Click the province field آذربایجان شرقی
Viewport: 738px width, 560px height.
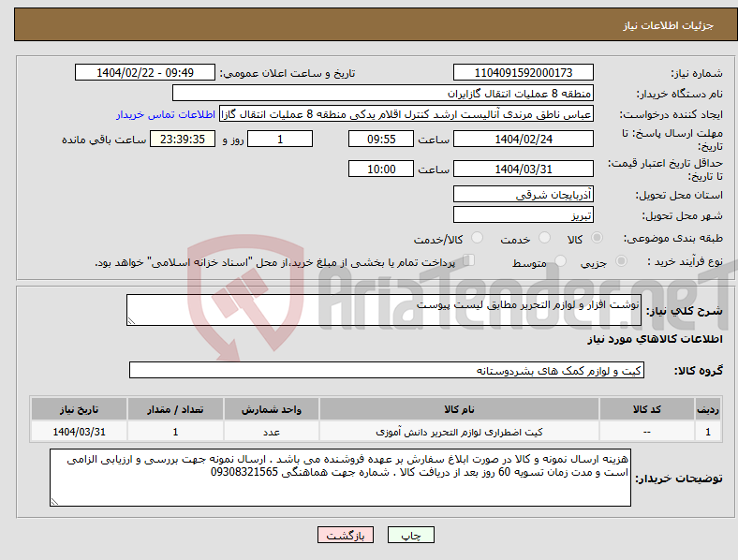[523, 194]
